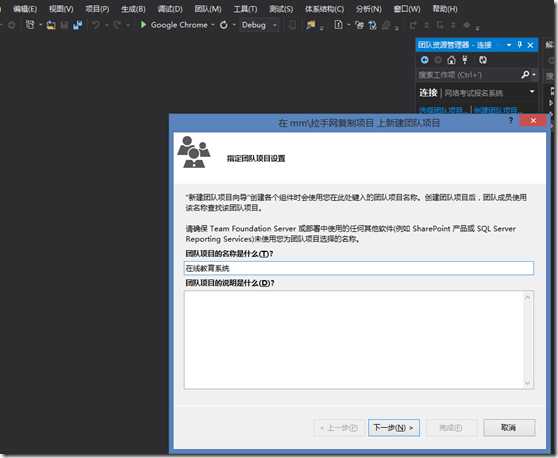Open the Team Explorer window options dropdown
The width and height of the screenshot is (558, 458).
point(509,45)
